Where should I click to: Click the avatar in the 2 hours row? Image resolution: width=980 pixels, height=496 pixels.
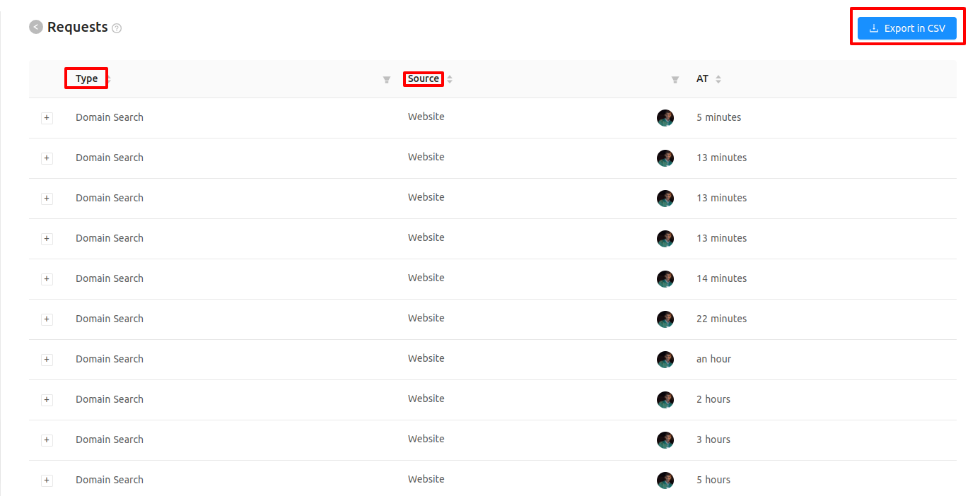pos(665,400)
